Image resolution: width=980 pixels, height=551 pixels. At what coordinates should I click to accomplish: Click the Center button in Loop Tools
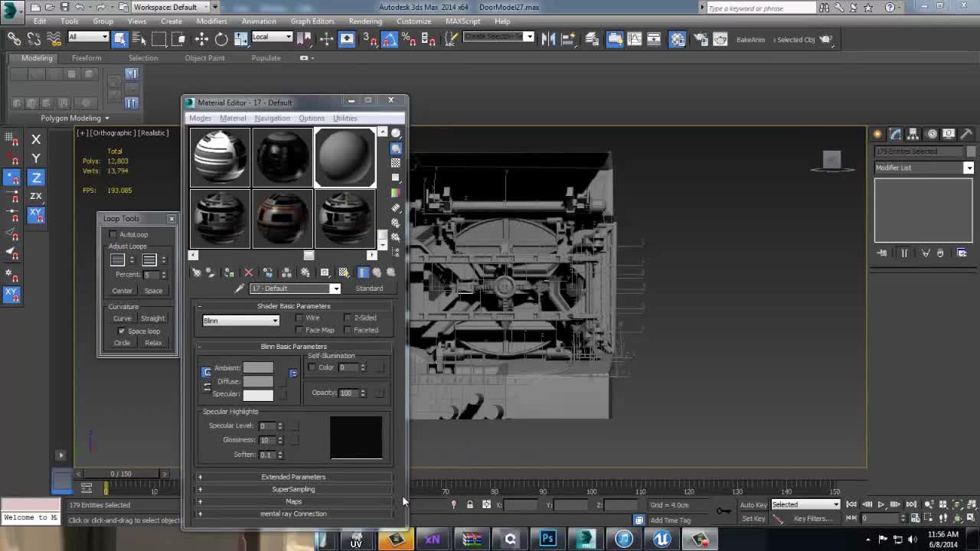(122, 291)
